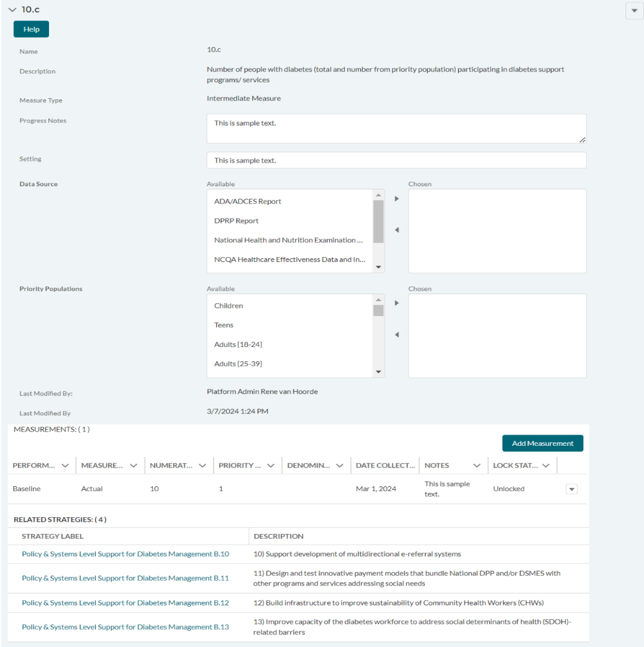Click into the Progress Notes text area
Viewport: 644px width, 647px height.
tap(396, 129)
